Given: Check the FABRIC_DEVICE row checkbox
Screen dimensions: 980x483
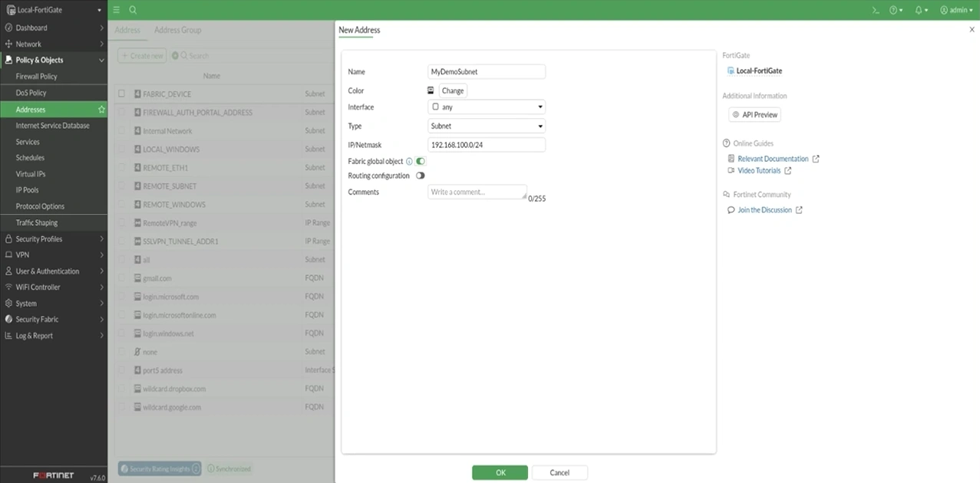Looking at the screenshot, I should tap(121, 94).
